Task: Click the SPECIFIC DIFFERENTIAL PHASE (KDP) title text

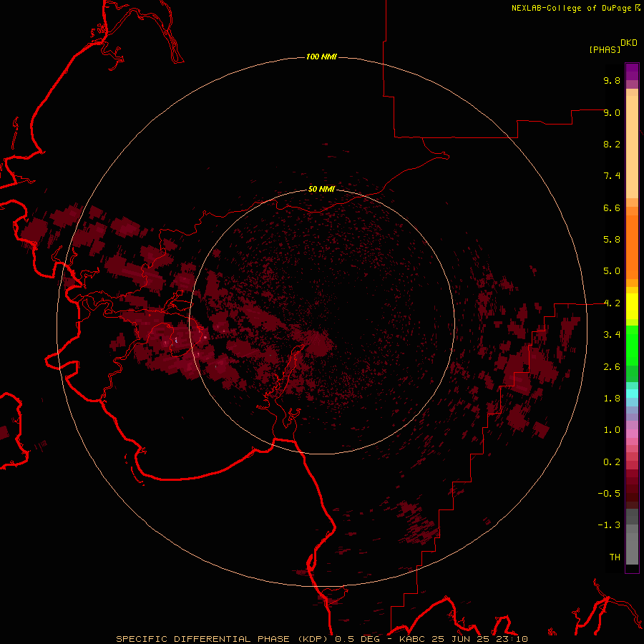Action: click(x=223, y=639)
